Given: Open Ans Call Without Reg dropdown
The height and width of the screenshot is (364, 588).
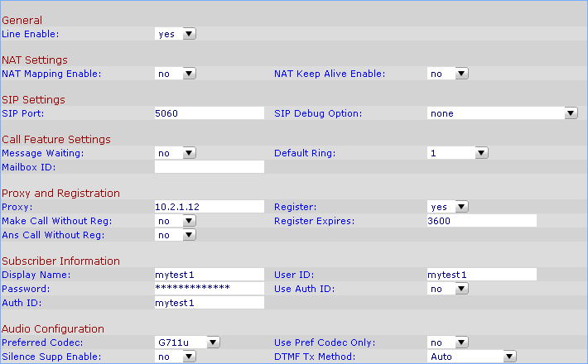Looking at the screenshot, I should (176, 235).
